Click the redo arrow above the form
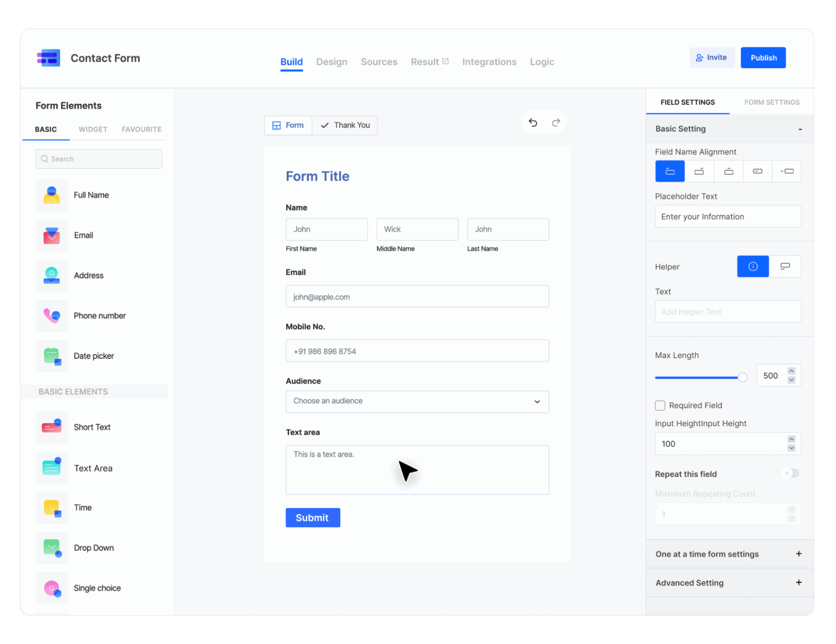This screenshot has height=644, width=836. point(556,122)
